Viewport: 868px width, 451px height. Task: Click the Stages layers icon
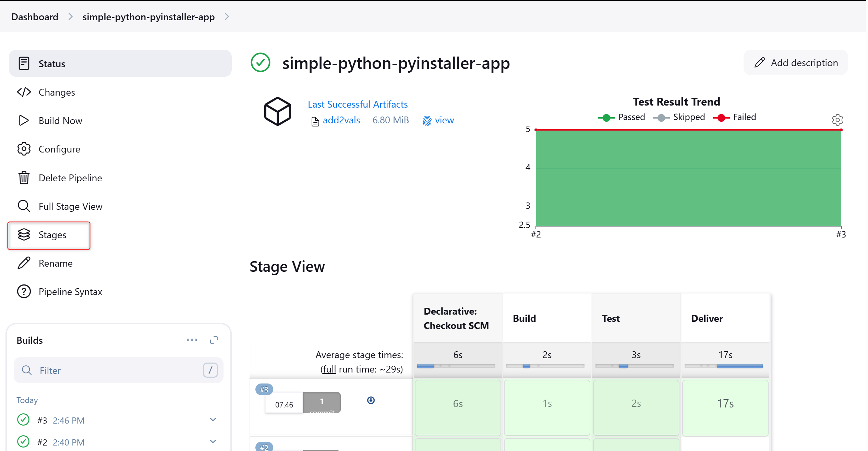(x=24, y=235)
